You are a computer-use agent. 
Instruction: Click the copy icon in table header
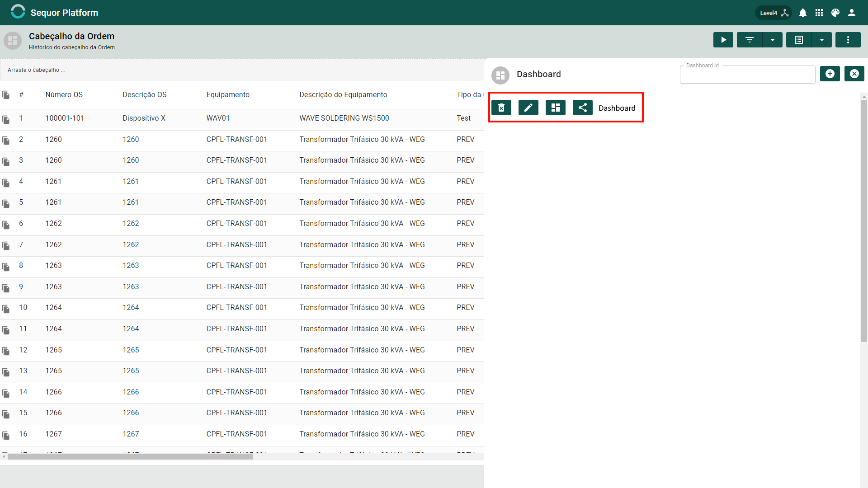(6, 95)
